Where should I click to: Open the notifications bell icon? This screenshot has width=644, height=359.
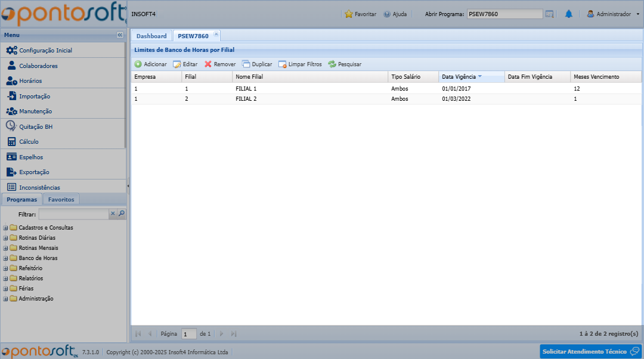[x=568, y=14]
